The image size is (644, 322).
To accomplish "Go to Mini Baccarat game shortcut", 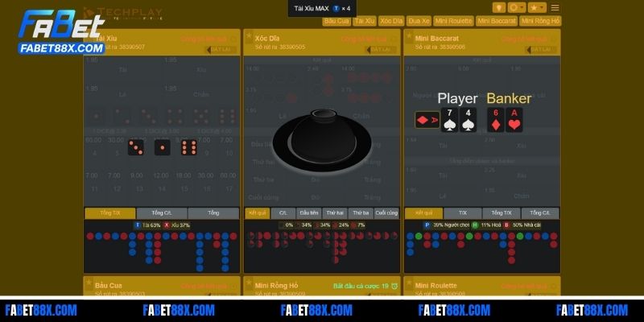I will click(x=496, y=21).
